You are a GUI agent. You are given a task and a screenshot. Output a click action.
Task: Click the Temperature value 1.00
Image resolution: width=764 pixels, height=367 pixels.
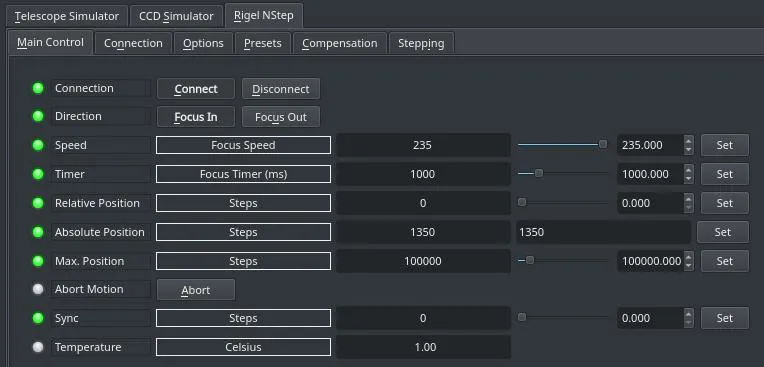[x=423, y=347]
